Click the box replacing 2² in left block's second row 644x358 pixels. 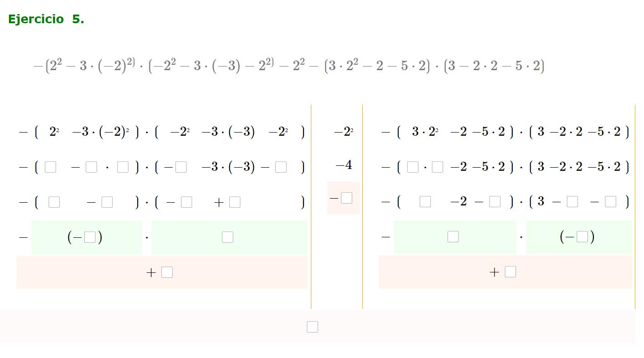(x=51, y=167)
